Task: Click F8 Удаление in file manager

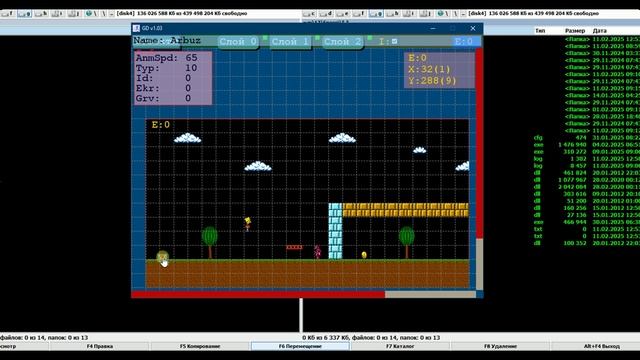Action: point(500,346)
